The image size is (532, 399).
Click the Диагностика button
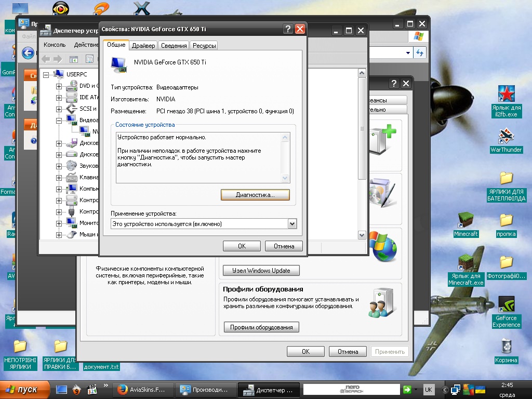[255, 195]
